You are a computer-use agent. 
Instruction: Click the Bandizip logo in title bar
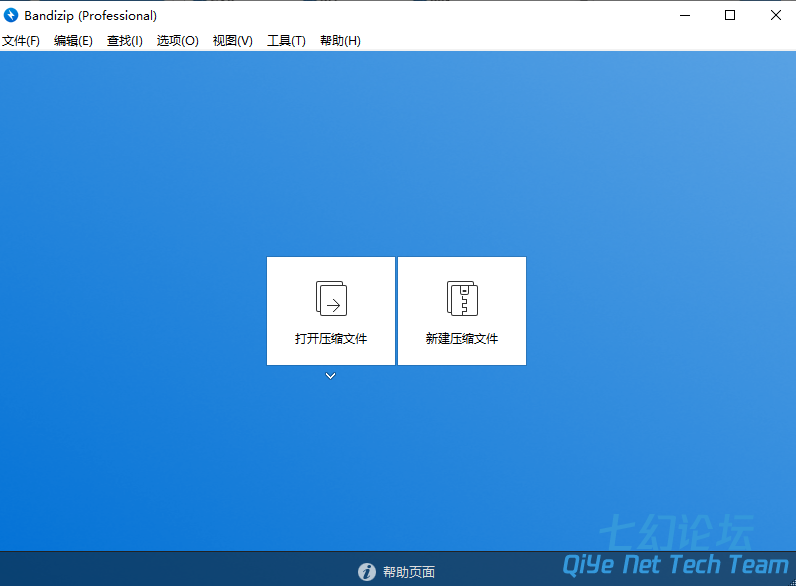11,15
